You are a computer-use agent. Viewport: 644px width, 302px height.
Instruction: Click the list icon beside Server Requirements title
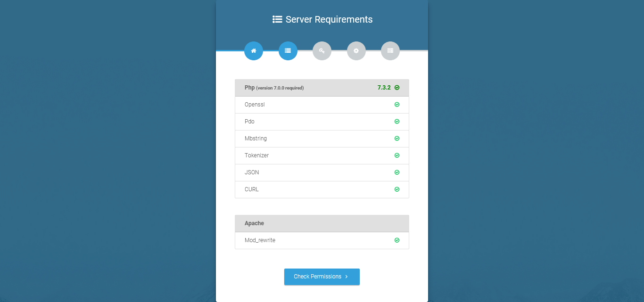277,19
